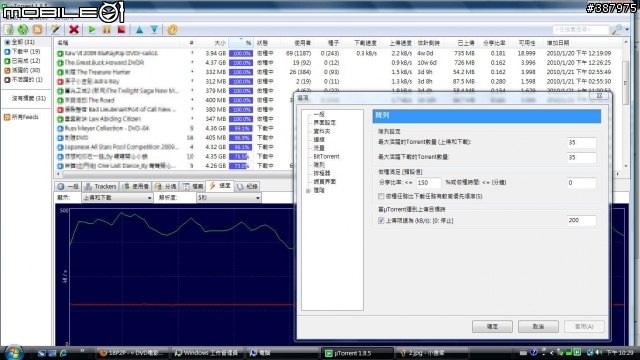This screenshot has width=640, height=360.
Task: Switch to the 一般 tab in detail pane
Action: [68, 187]
